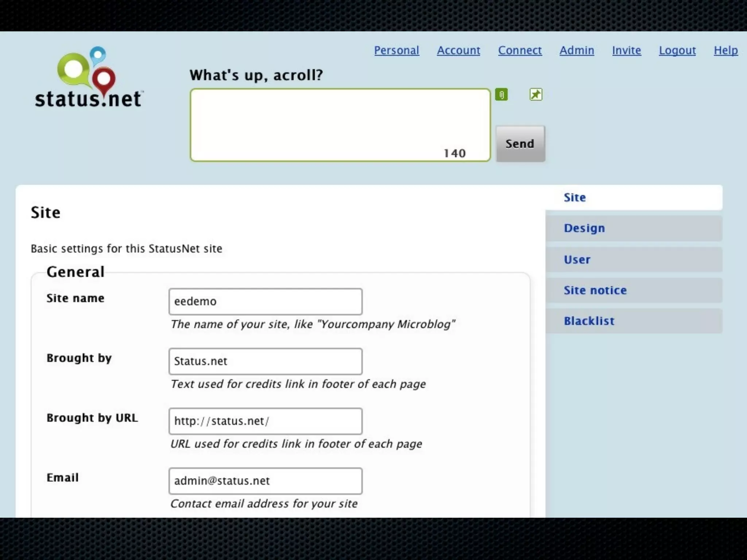Open the Account link in the top navigation
747x560 pixels.
pyautogui.click(x=458, y=50)
